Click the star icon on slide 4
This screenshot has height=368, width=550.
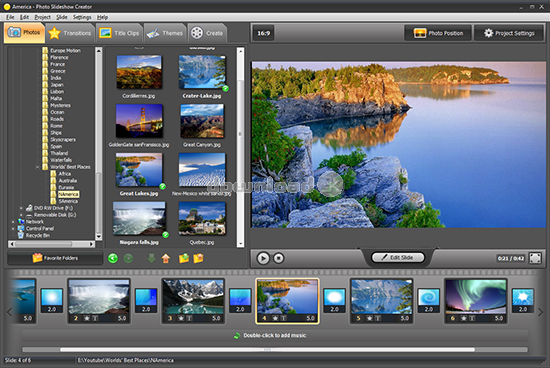point(276,319)
